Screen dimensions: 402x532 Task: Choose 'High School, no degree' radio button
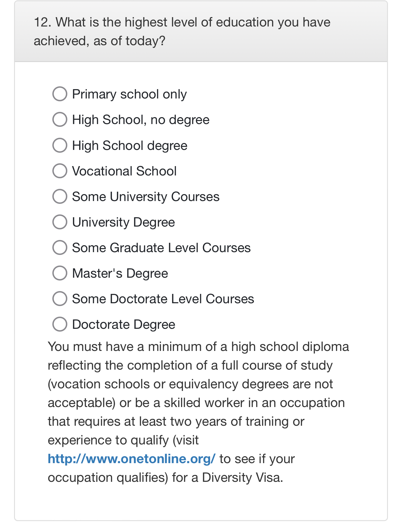tap(60, 119)
